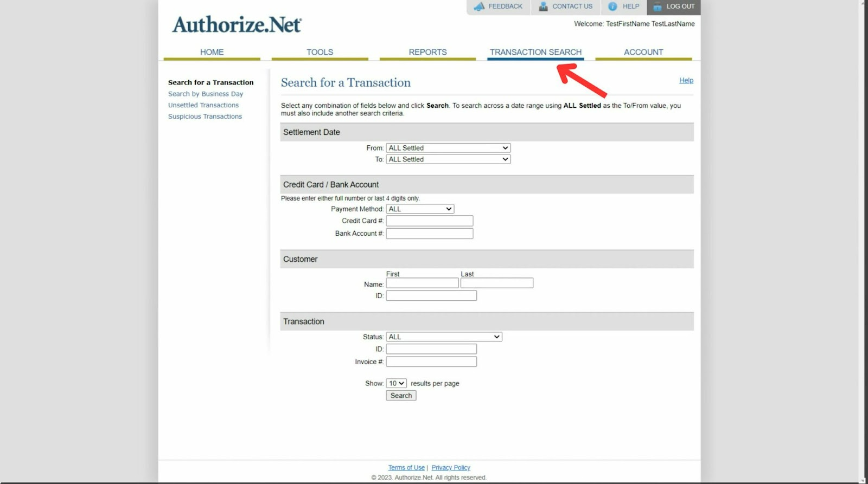868x484 pixels.
Task: Click the CONTACT US text in top bar
Action: point(572,7)
